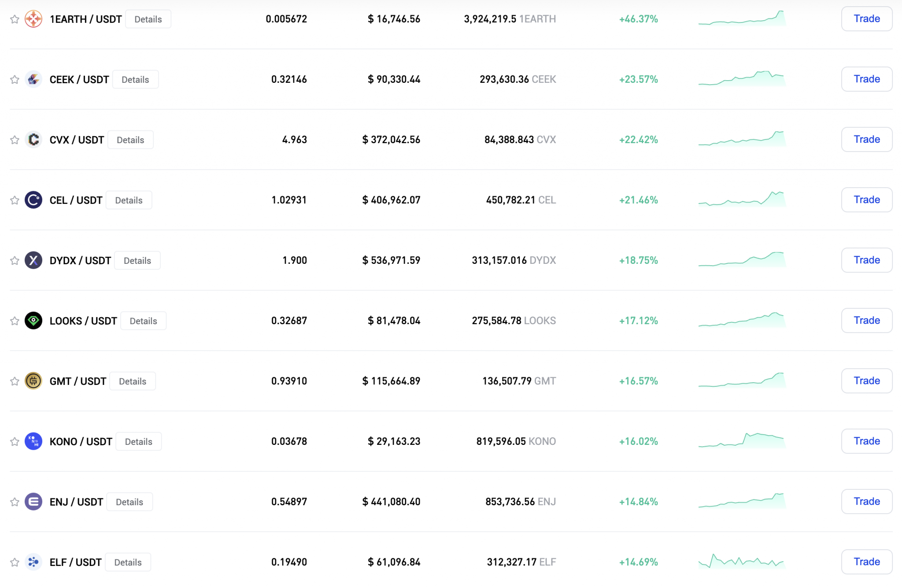The image size is (902, 588).
Task: Trade the CVX / USDT pair
Action: pos(867,140)
